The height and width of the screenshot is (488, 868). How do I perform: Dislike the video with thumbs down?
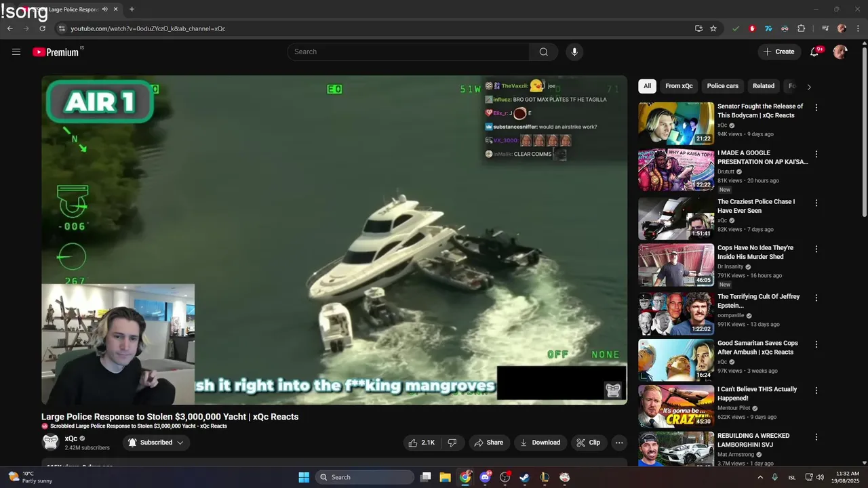452,443
